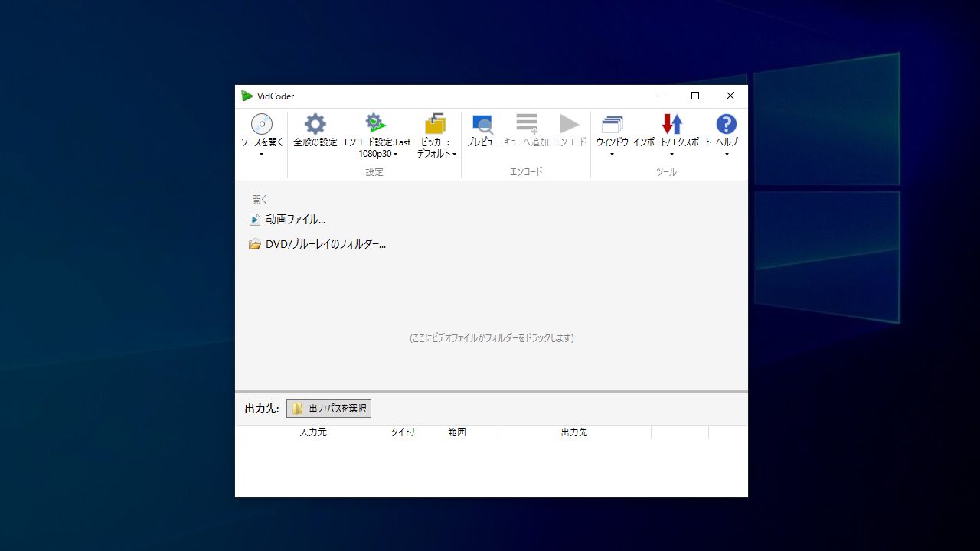Click the インポート/エクスポート arrows icon

point(672,124)
